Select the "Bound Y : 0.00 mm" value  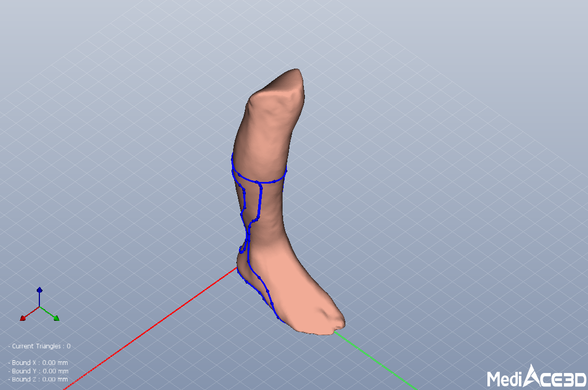point(38,371)
